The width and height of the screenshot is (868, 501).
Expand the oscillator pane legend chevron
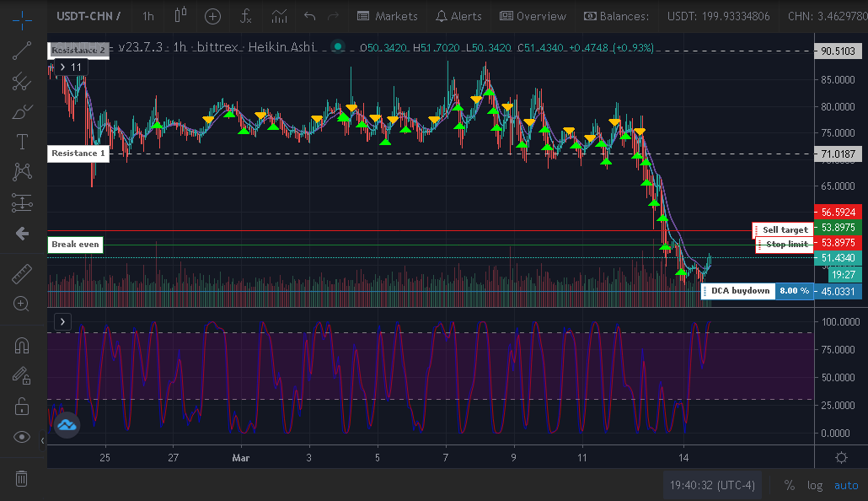[62, 322]
